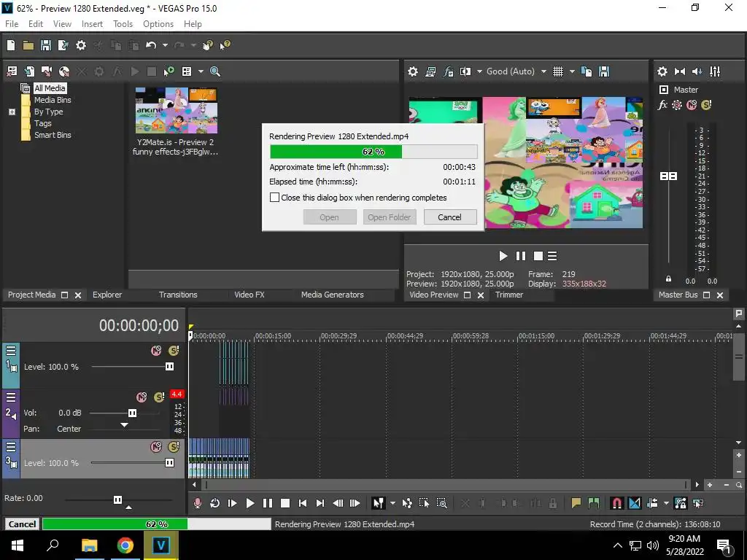Mute video track 1
Viewport: 747px width, 560px height.
[156, 351]
